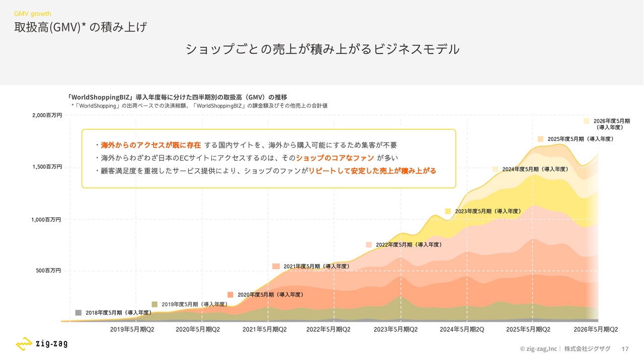Click the 2026年5月期Q2 x-axis label
Screen dimensions: 644x362
click(596, 330)
